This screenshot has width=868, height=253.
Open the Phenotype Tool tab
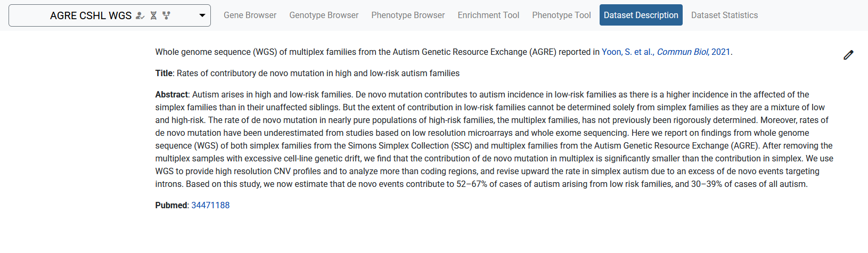coord(561,15)
